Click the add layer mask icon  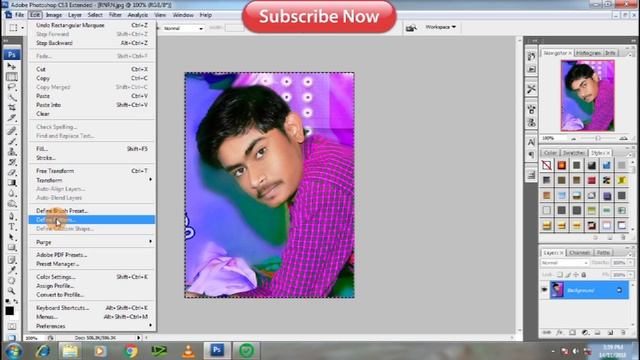[572, 333]
